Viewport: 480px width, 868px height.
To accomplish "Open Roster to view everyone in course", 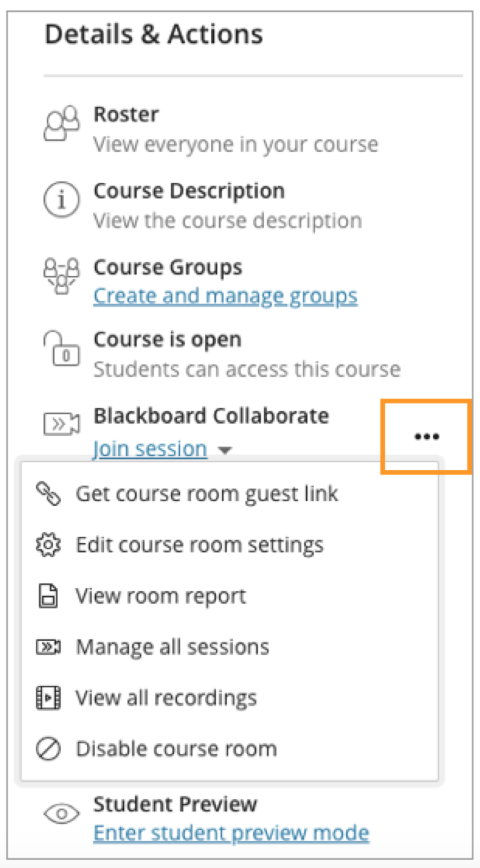I will pos(126,115).
